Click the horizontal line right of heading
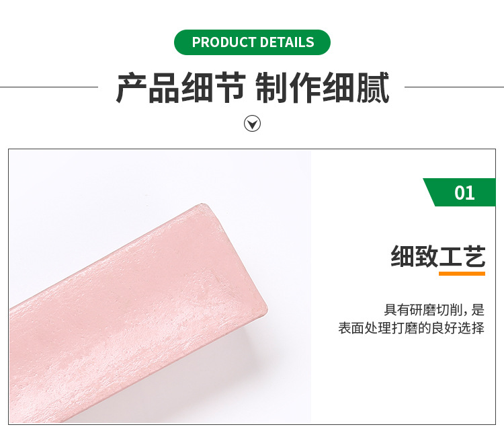504x429 pixels. (454, 87)
